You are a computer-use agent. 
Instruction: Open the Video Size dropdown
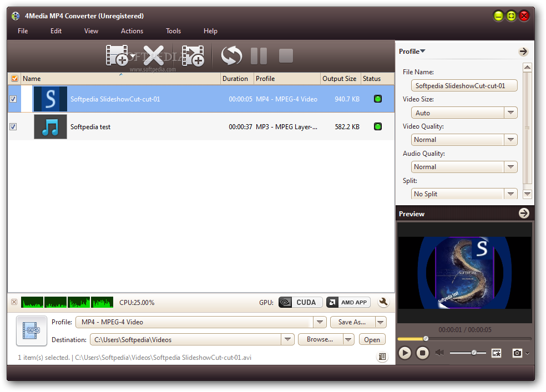pyautogui.click(x=510, y=113)
